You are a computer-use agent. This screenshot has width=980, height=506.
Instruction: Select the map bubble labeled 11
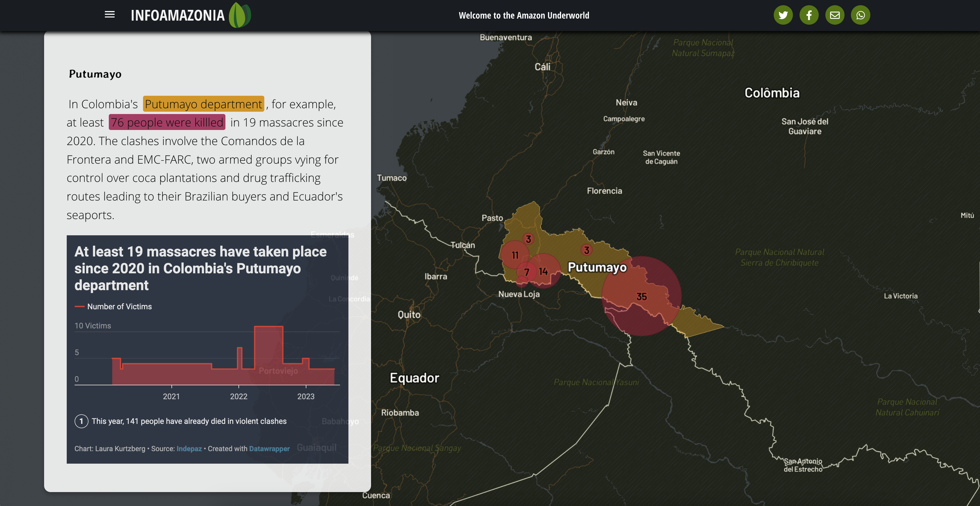515,255
